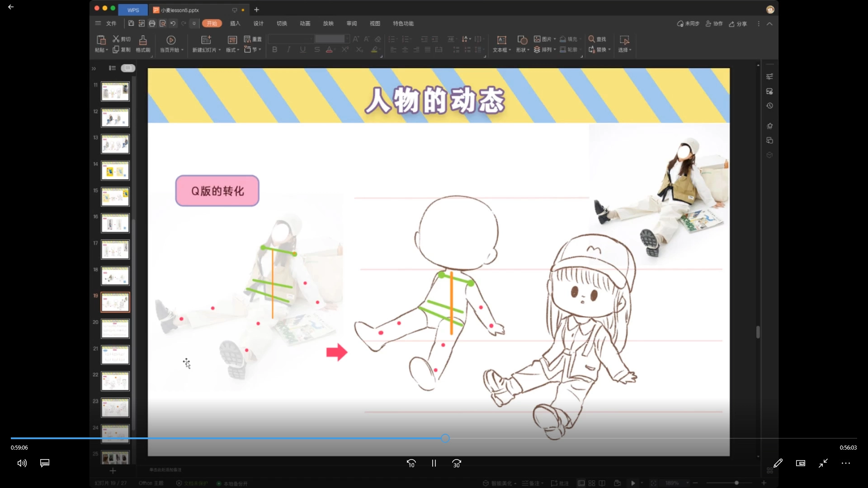
Task: Click the Share (分享) button
Action: [x=738, y=23]
